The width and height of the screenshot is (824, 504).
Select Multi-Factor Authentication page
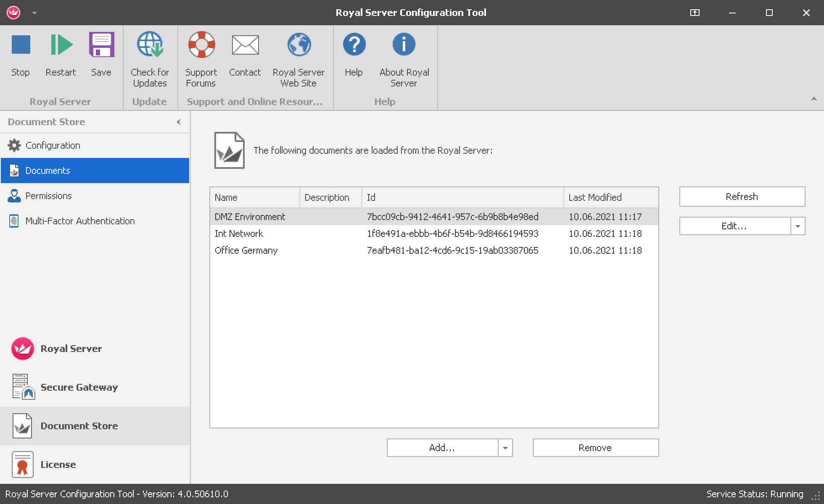tap(80, 221)
